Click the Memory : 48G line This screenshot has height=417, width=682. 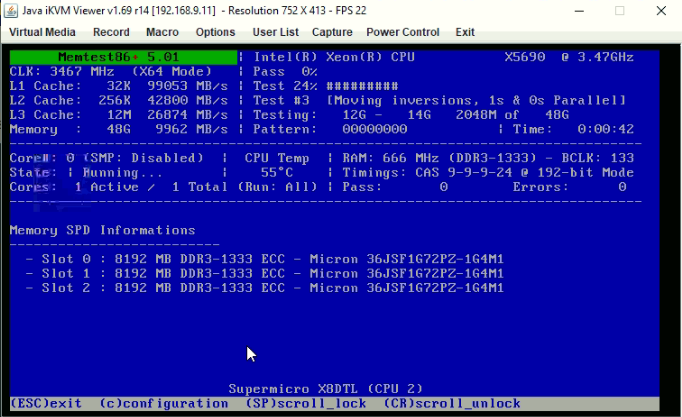pyautogui.click(x=119, y=129)
